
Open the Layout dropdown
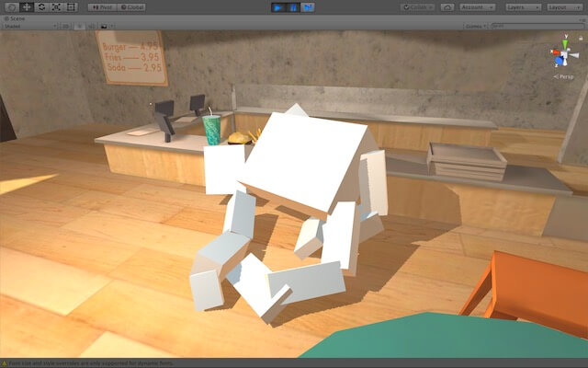pyautogui.click(x=564, y=7)
